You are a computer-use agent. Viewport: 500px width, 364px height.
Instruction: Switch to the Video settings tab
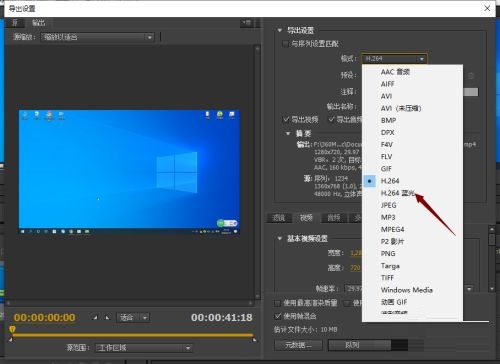306,218
